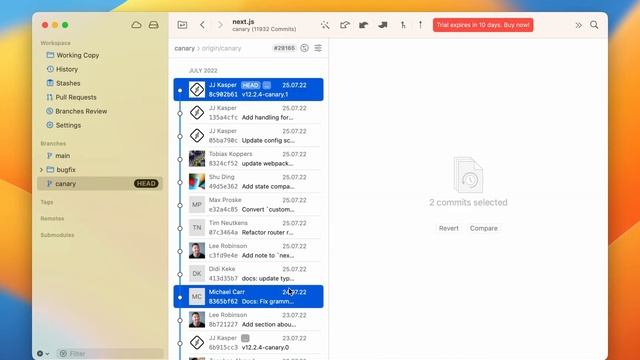Image resolution: width=640 pixels, height=360 pixels.
Task: Click the #28165 pull request badge
Action: [x=284, y=48]
